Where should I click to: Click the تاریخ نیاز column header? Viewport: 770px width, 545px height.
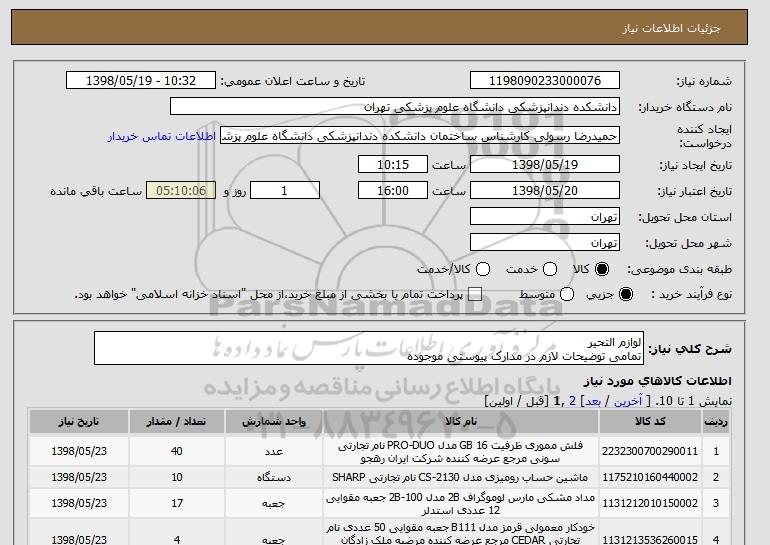79,422
